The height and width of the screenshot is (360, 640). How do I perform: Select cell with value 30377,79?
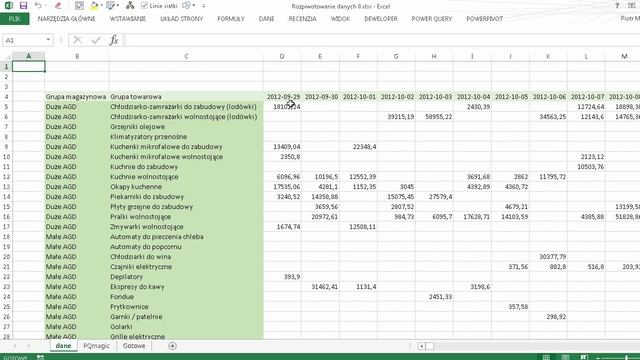click(548, 256)
